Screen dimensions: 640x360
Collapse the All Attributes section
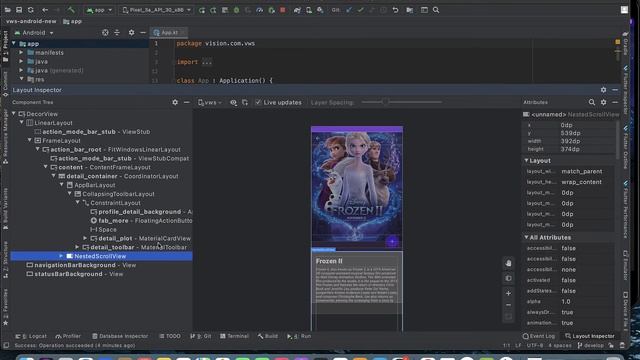526,237
